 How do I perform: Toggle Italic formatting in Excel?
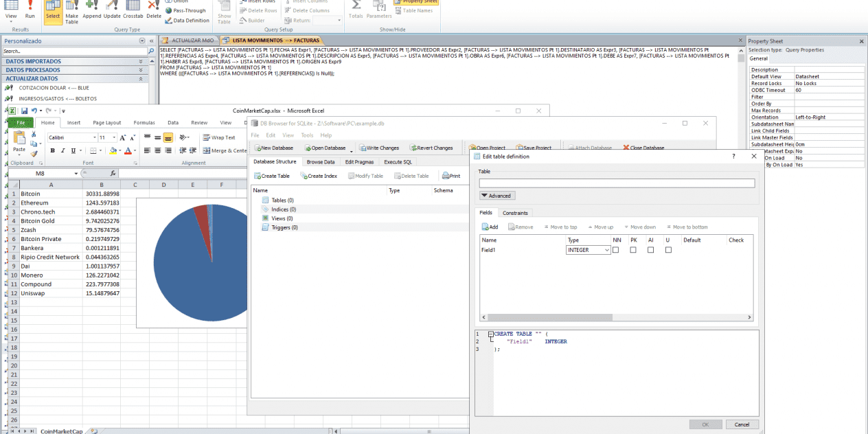click(x=62, y=150)
